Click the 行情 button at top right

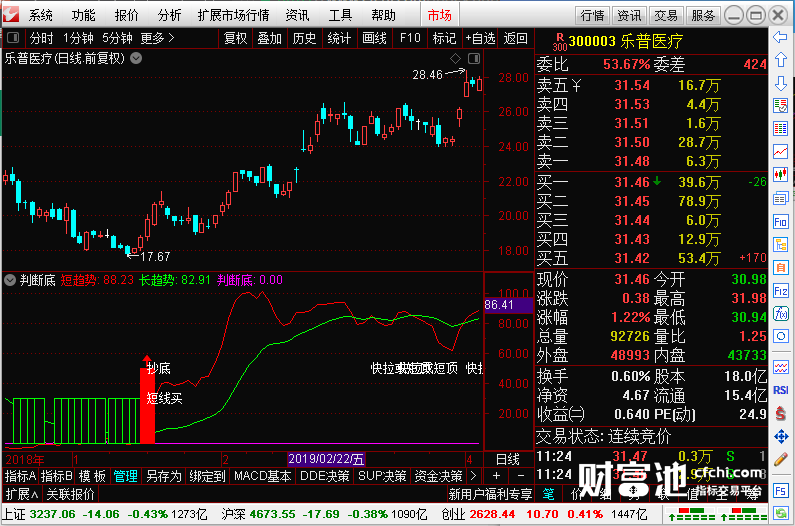click(592, 16)
